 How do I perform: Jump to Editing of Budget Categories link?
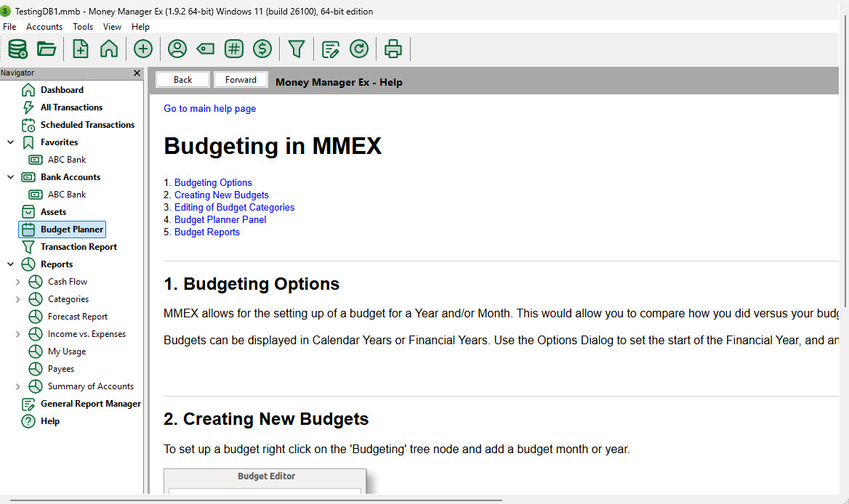[235, 207]
